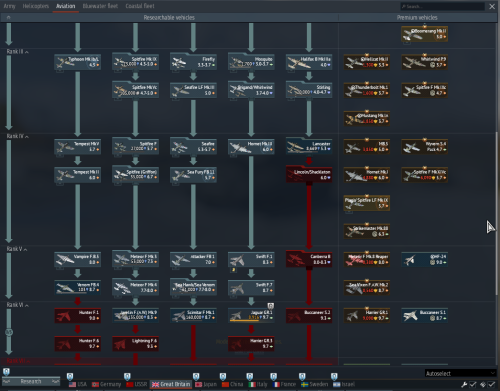Select the Jaguar GR.1 in-research card
The image size is (500, 391).
[251, 315]
